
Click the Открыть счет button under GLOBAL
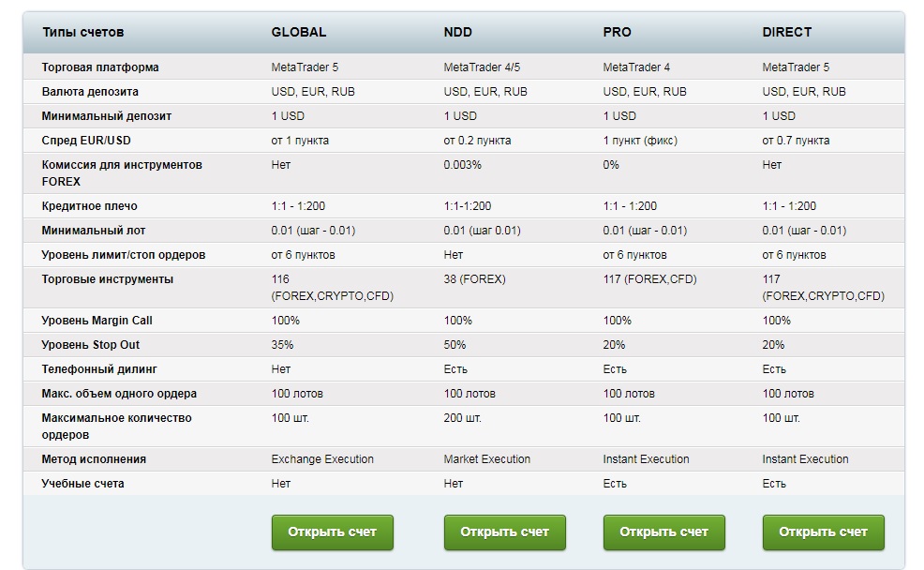click(x=332, y=532)
